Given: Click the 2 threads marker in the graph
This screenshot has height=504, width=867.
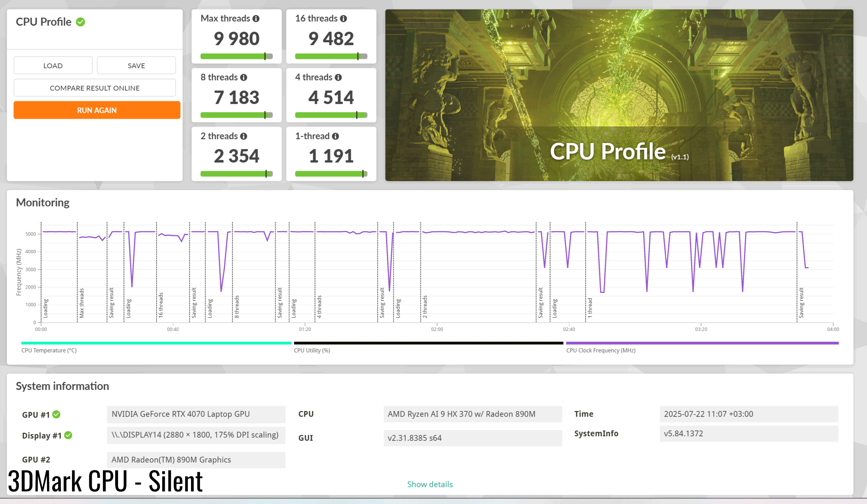Looking at the screenshot, I should coord(425,307).
